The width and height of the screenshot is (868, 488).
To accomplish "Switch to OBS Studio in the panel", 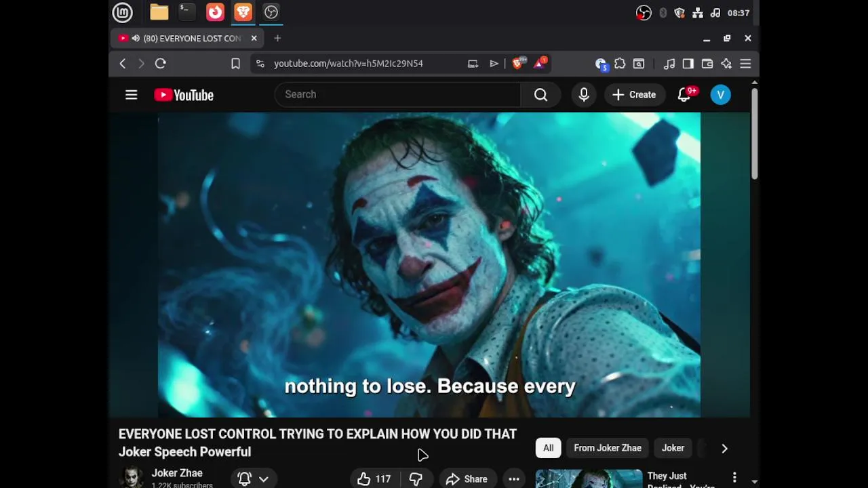I will (271, 12).
